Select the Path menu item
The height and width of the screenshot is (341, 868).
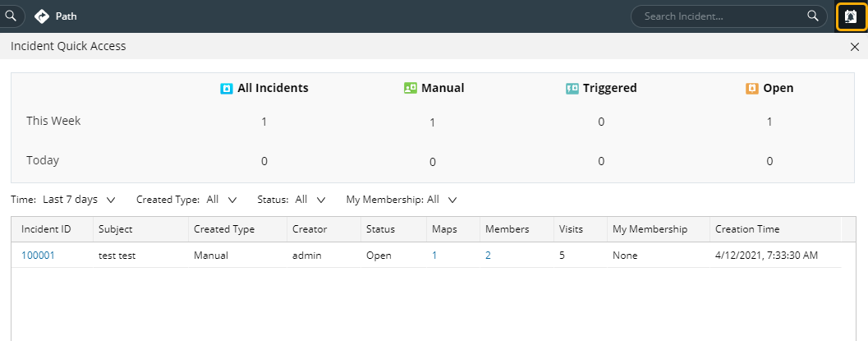(55, 16)
